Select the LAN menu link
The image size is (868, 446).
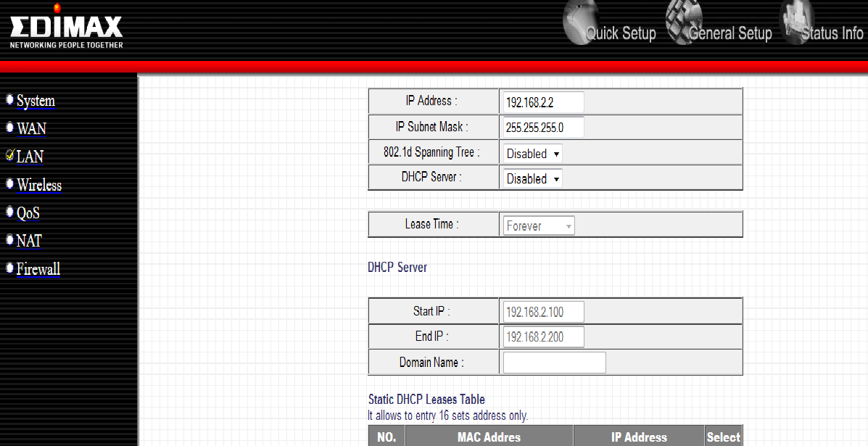(30, 157)
